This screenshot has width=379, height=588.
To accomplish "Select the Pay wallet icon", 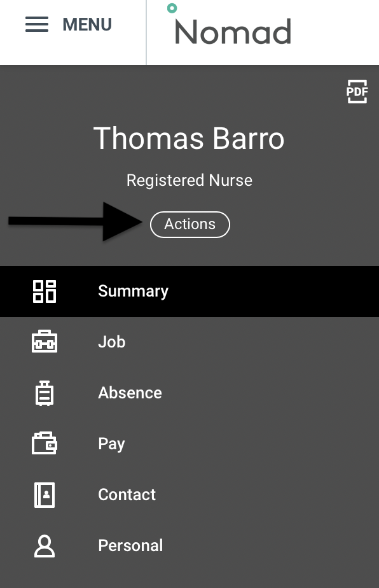I will (44, 444).
